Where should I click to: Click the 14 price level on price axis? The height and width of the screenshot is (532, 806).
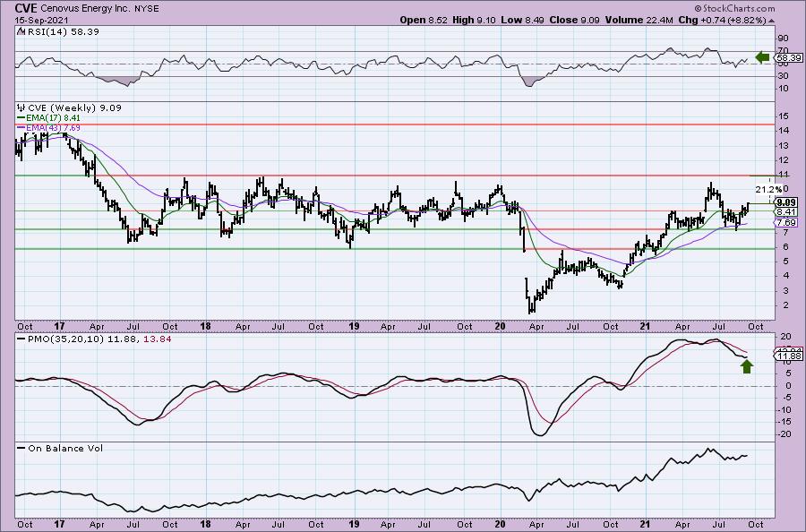pos(783,131)
